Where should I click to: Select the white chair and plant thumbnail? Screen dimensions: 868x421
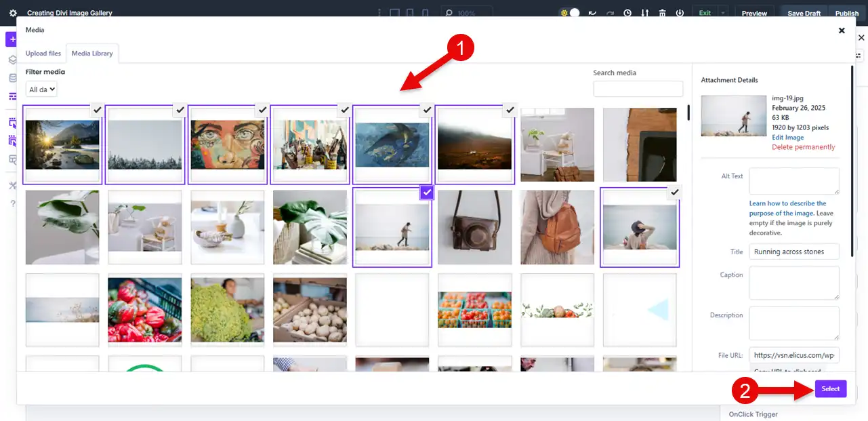tap(557, 144)
